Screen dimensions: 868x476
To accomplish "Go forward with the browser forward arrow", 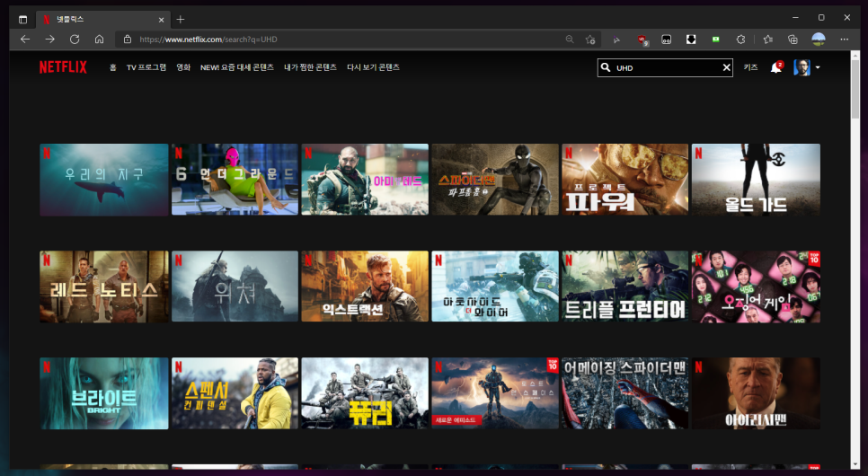I will pos(49,40).
